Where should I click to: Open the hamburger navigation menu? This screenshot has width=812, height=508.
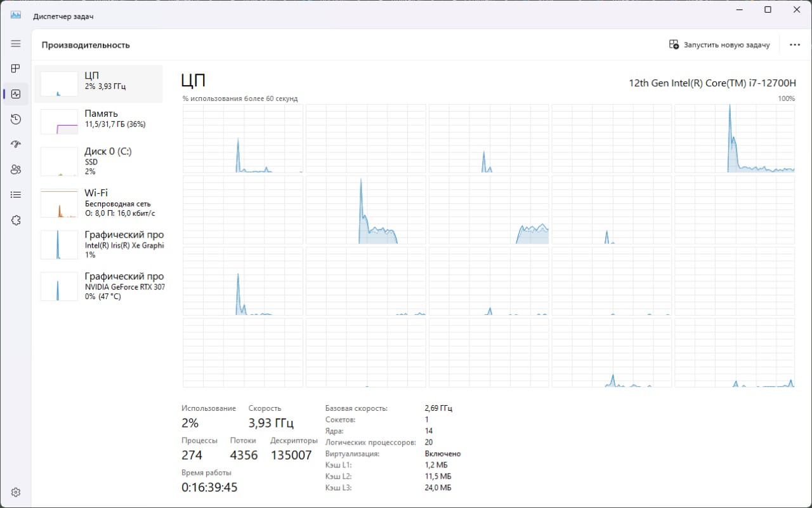pos(16,44)
